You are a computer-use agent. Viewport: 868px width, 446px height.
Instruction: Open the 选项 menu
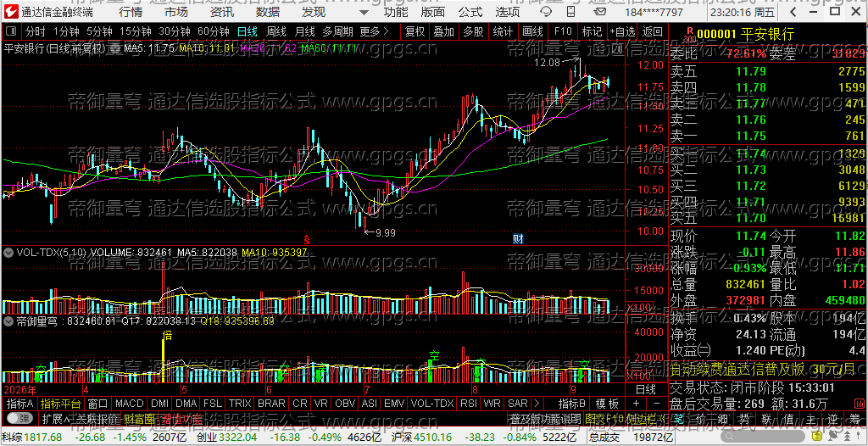coord(507,12)
